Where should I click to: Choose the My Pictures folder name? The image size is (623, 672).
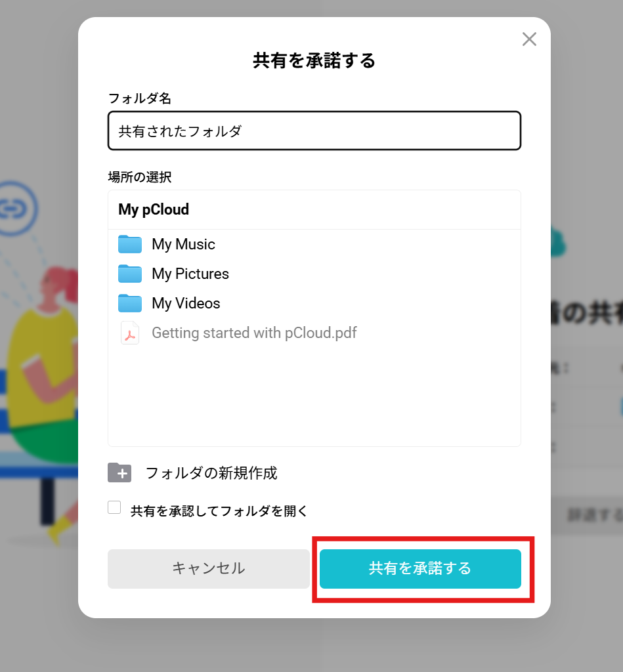point(190,274)
